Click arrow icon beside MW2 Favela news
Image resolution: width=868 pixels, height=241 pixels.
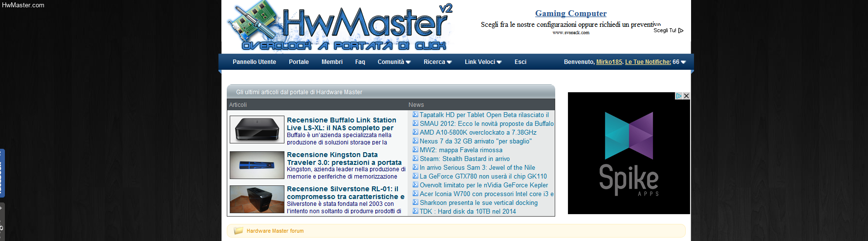pos(415,150)
